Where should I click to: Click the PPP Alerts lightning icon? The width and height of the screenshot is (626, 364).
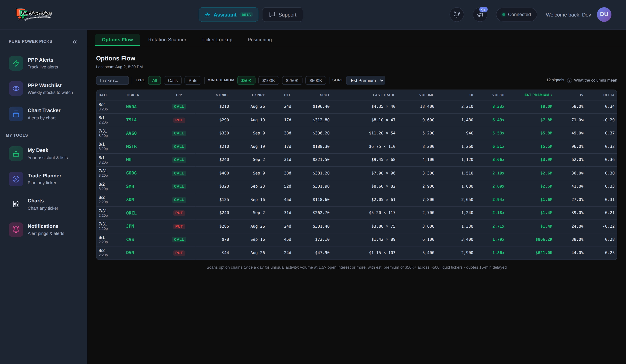16,63
